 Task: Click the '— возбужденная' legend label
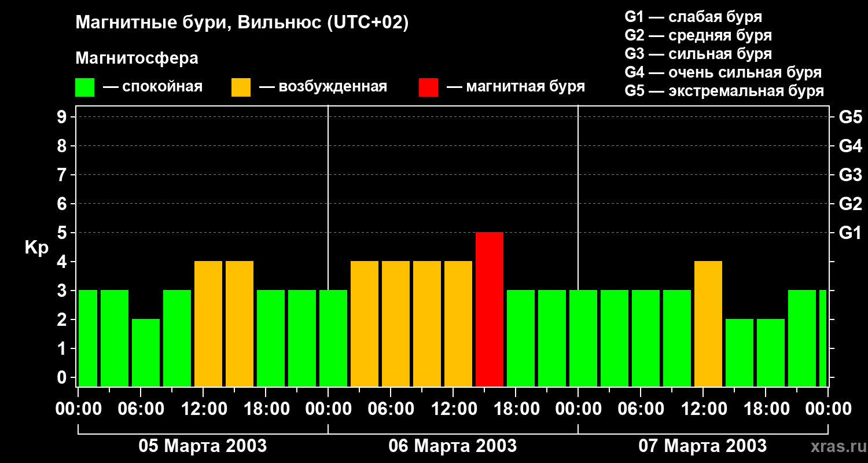click(x=323, y=87)
